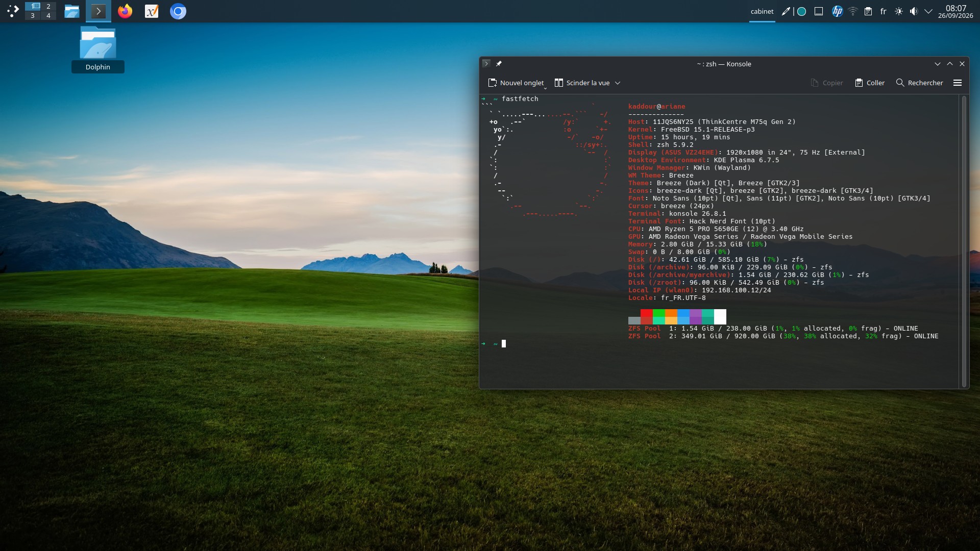This screenshot has width=980, height=551.
Task: Click Scinder la vue button
Action: (582, 83)
